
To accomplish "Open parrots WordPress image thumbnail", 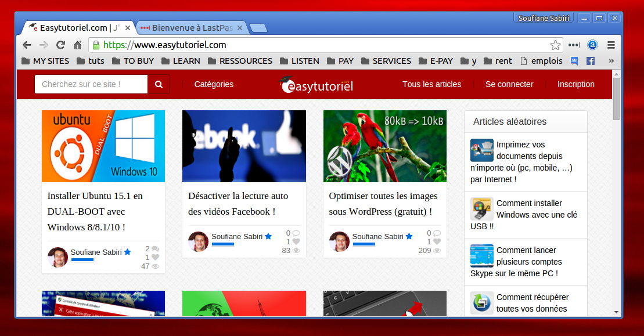I will (x=385, y=146).
